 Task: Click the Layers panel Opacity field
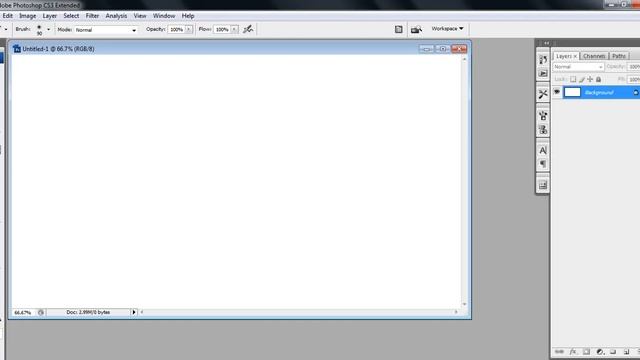pyautogui.click(x=634, y=67)
